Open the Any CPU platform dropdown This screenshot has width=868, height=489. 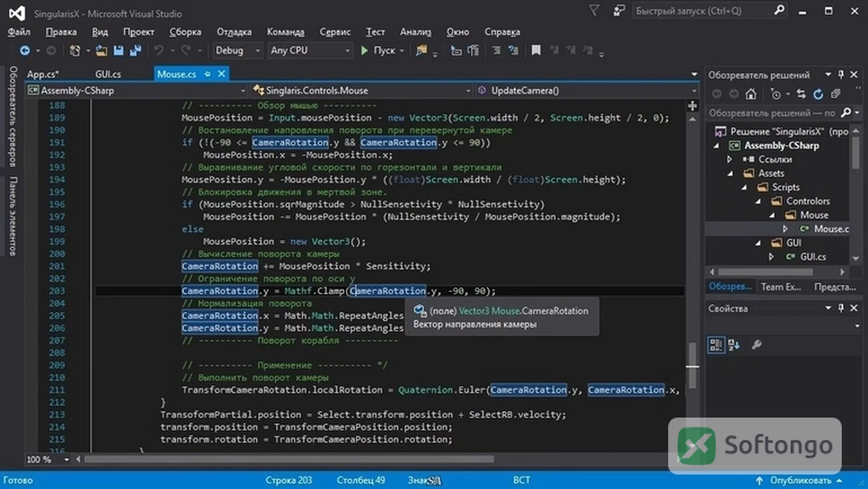[310, 51]
